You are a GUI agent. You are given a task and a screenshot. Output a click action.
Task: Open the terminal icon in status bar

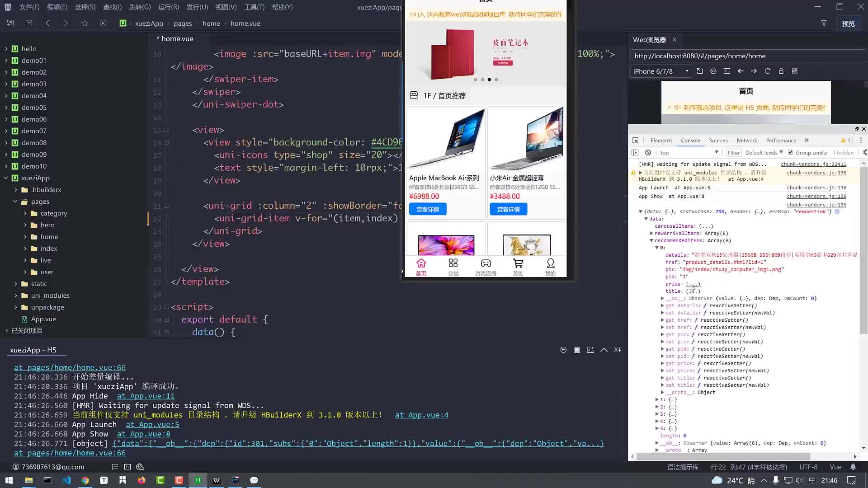pyautogui.click(x=127, y=467)
